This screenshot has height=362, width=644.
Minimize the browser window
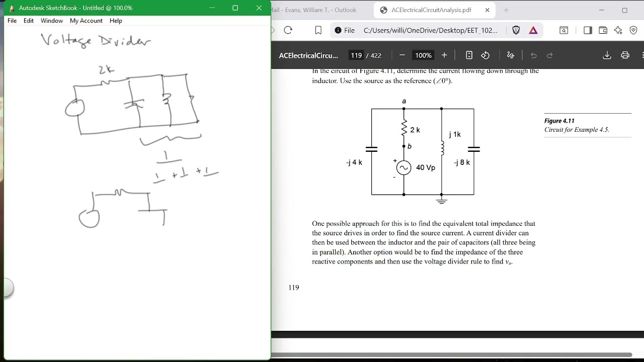pos(602,10)
